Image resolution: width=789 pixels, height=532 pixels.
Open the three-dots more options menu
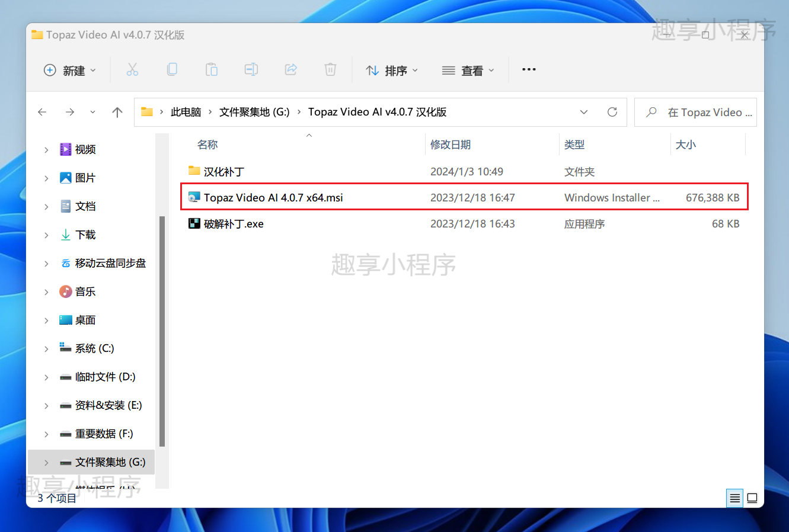529,70
